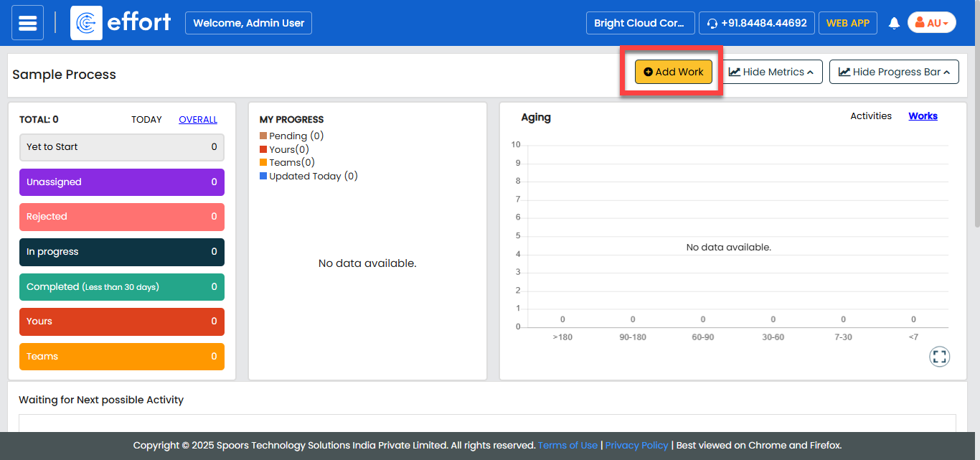Click the purple Unassigned status bar
Viewport: 980px width, 460px height.
coord(121,182)
